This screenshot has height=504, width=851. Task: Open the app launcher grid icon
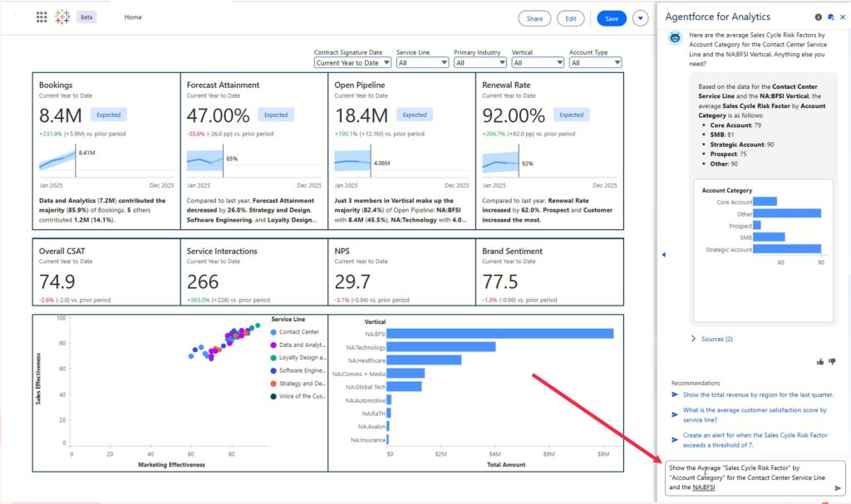pyautogui.click(x=42, y=17)
